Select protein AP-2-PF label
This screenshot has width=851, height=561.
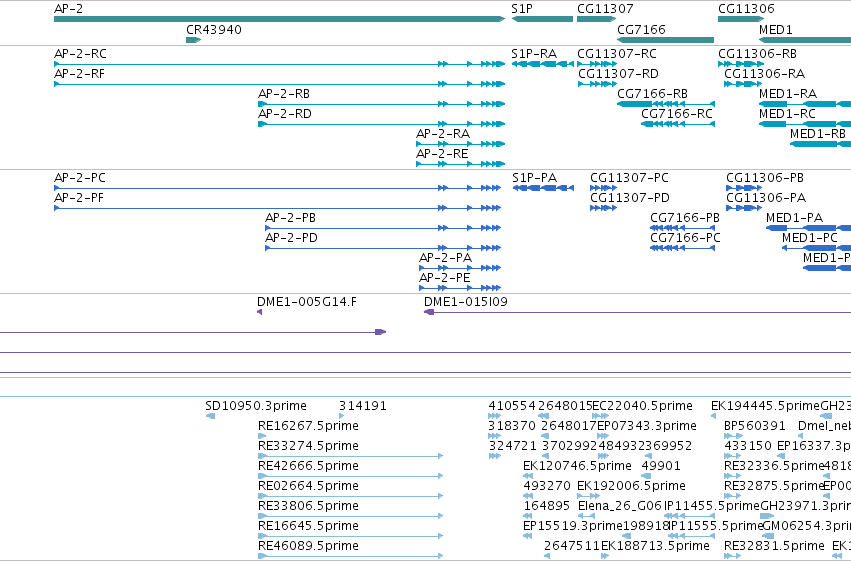click(79, 198)
